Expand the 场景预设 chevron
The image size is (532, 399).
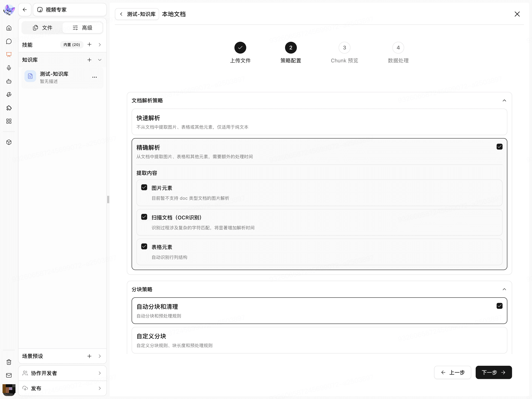point(100,356)
